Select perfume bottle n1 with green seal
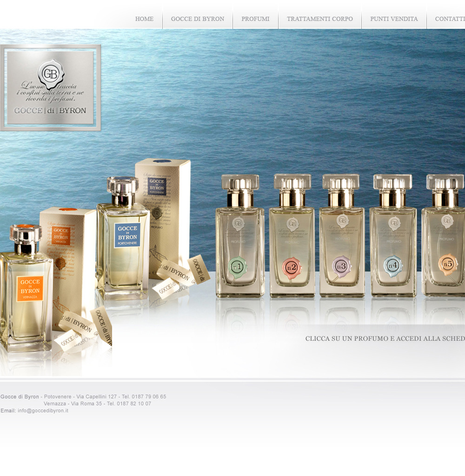The image size is (465, 476). click(240, 236)
